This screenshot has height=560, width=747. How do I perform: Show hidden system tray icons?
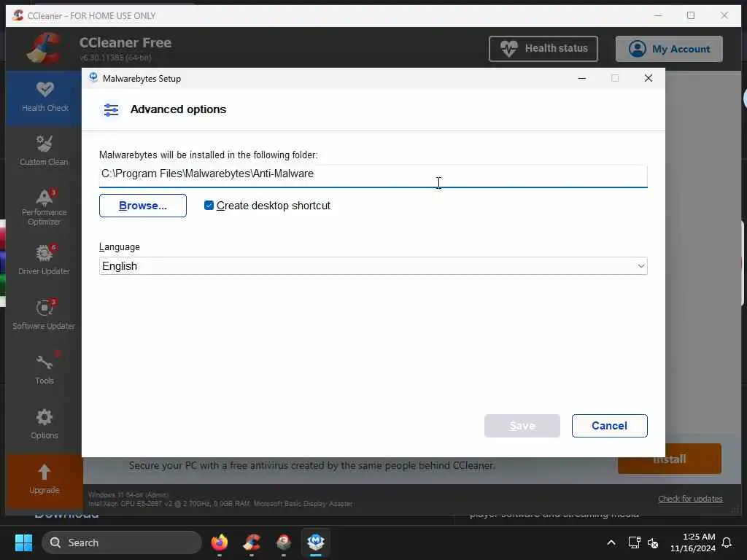coord(611,542)
